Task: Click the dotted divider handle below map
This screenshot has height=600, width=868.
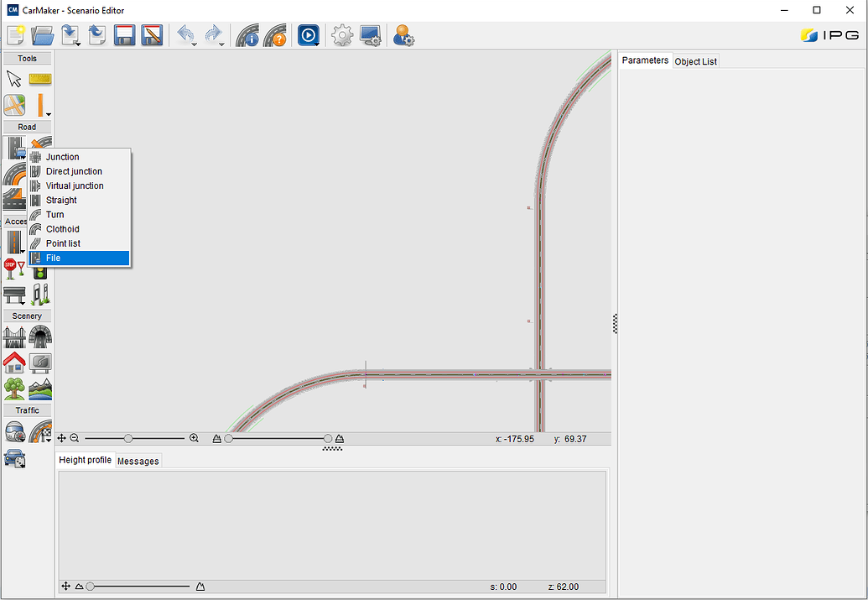Action: point(332,449)
